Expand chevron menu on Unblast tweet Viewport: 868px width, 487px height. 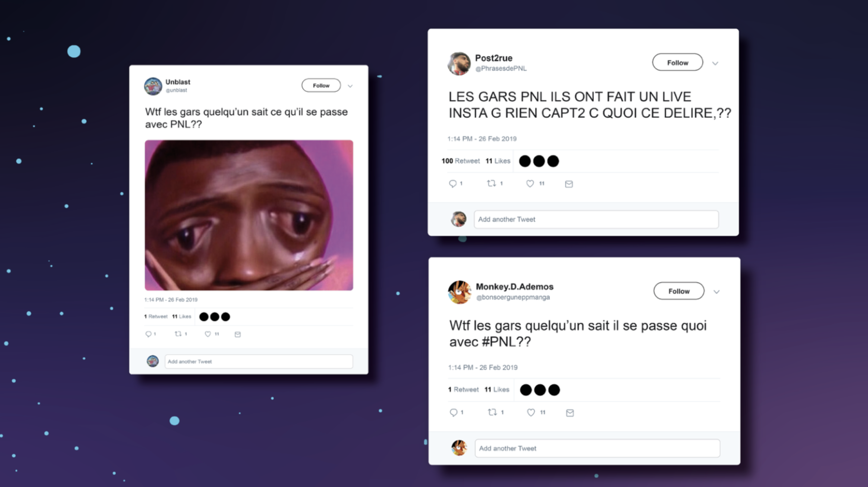350,86
